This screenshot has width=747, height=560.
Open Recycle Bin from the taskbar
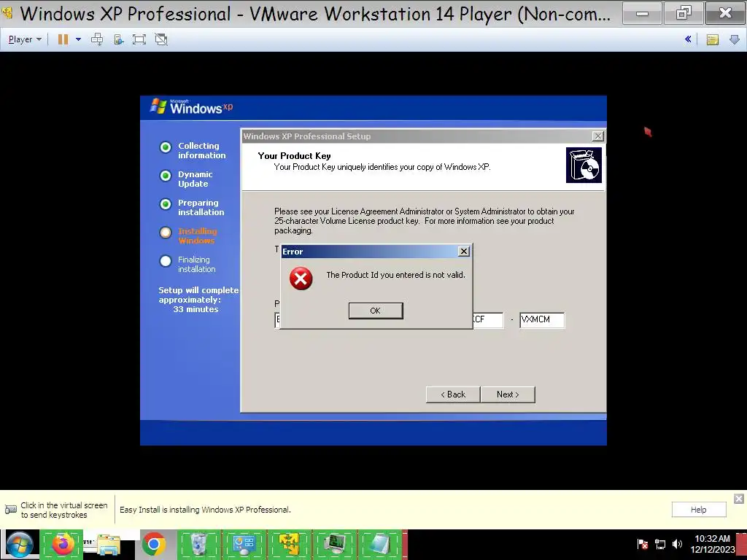(x=199, y=545)
